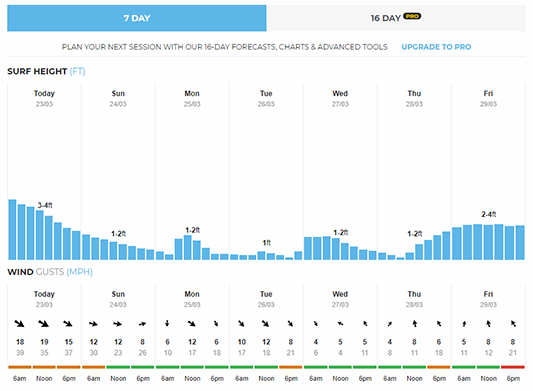
Task: Select the 7 DAY forecast tab
Action: click(x=137, y=18)
